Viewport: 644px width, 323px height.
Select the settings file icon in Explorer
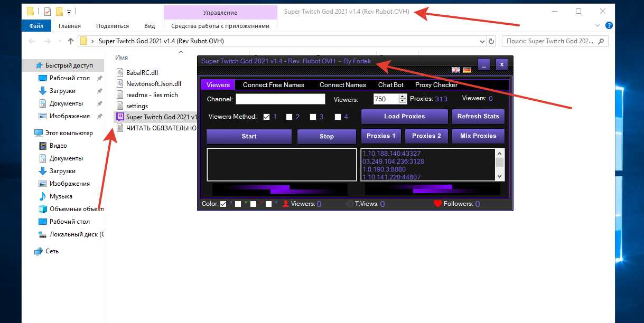120,106
